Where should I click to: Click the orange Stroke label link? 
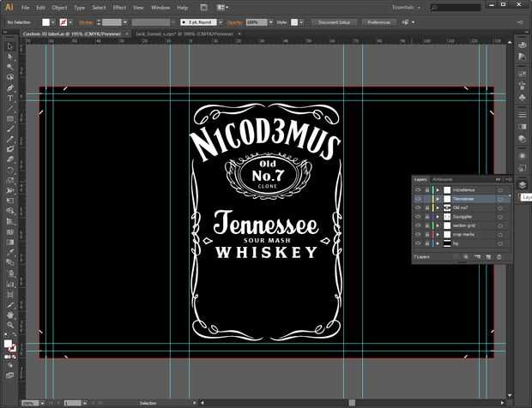[x=86, y=22]
